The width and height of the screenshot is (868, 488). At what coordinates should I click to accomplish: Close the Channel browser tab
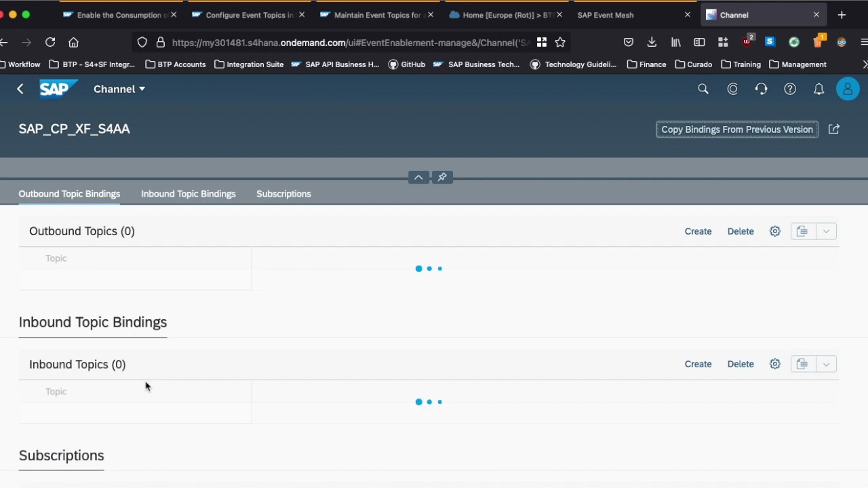[816, 15]
